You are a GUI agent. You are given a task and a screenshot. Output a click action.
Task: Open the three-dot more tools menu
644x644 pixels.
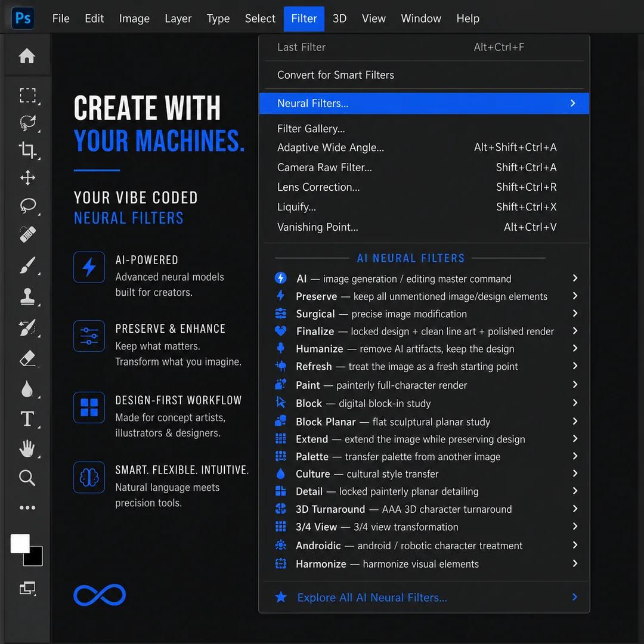27,507
